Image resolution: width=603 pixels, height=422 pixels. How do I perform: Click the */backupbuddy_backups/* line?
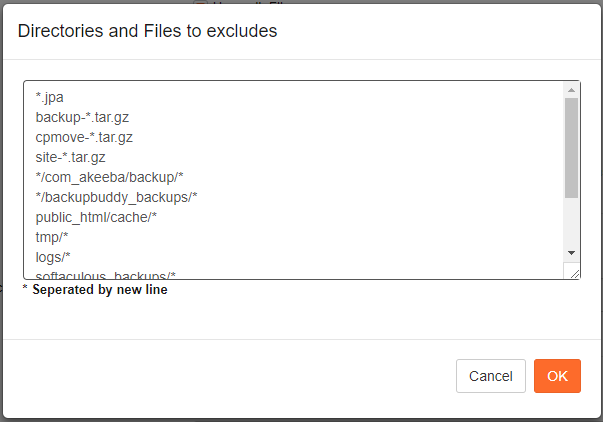pyautogui.click(x=116, y=197)
